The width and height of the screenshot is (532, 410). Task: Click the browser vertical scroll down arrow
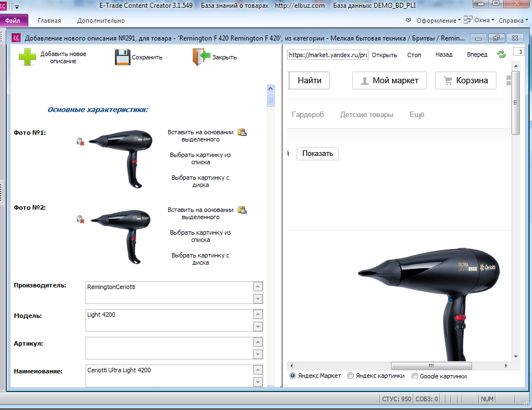pos(516,357)
